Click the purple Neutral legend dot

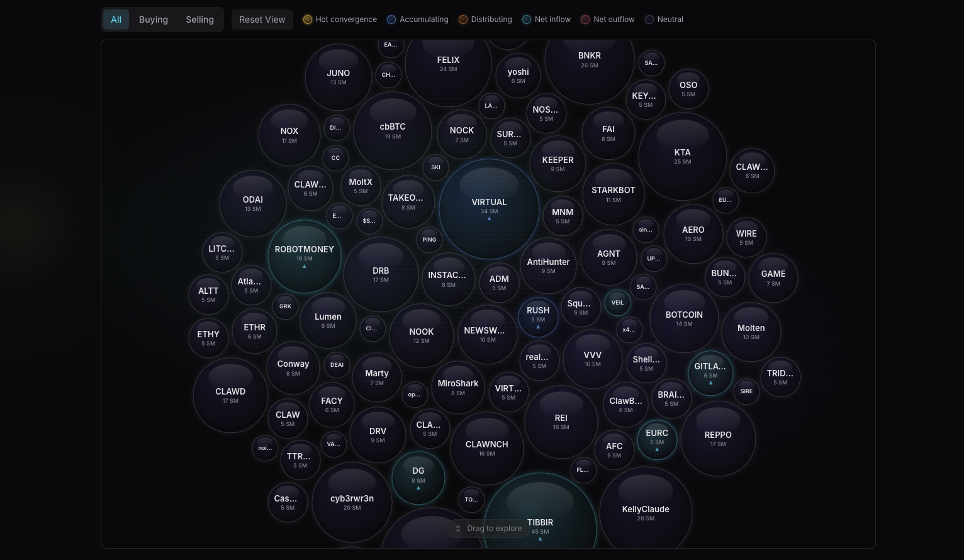point(649,20)
